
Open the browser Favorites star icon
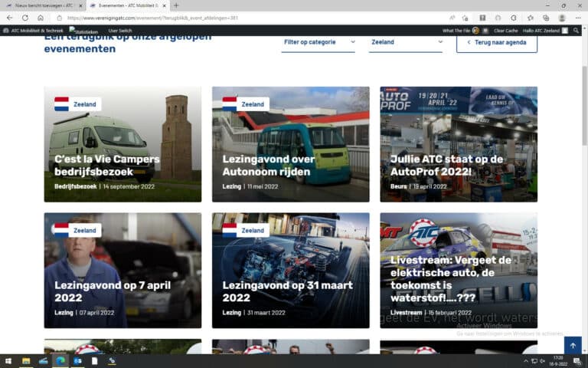click(531, 18)
